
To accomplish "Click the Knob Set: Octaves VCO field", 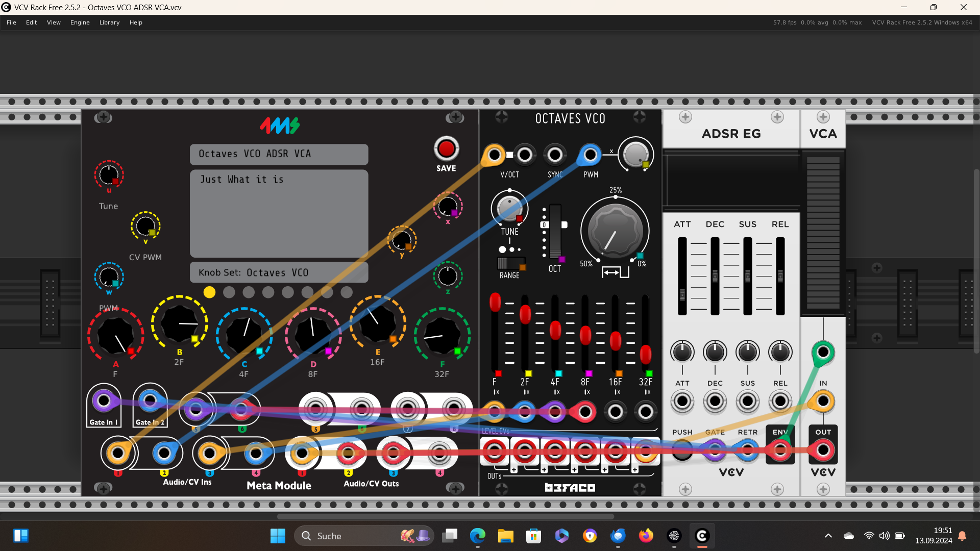I will tap(279, 272).
